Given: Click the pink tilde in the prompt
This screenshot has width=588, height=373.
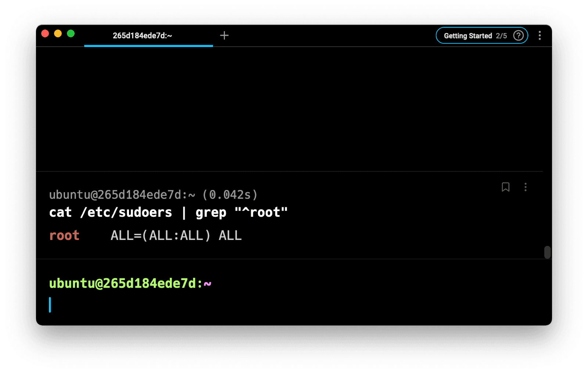Looking at the screenshot, I should (x=208, y=284).
